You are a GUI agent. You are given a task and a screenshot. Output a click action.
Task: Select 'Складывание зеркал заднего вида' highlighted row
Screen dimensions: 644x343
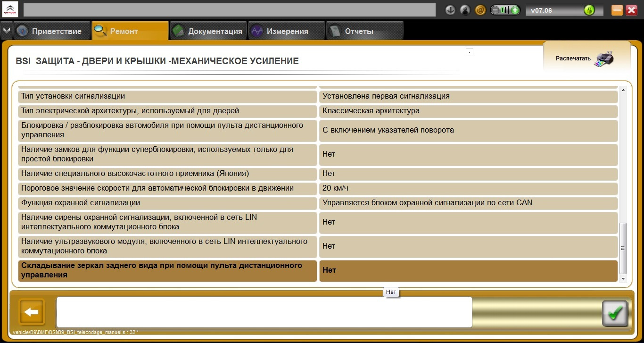167,271
